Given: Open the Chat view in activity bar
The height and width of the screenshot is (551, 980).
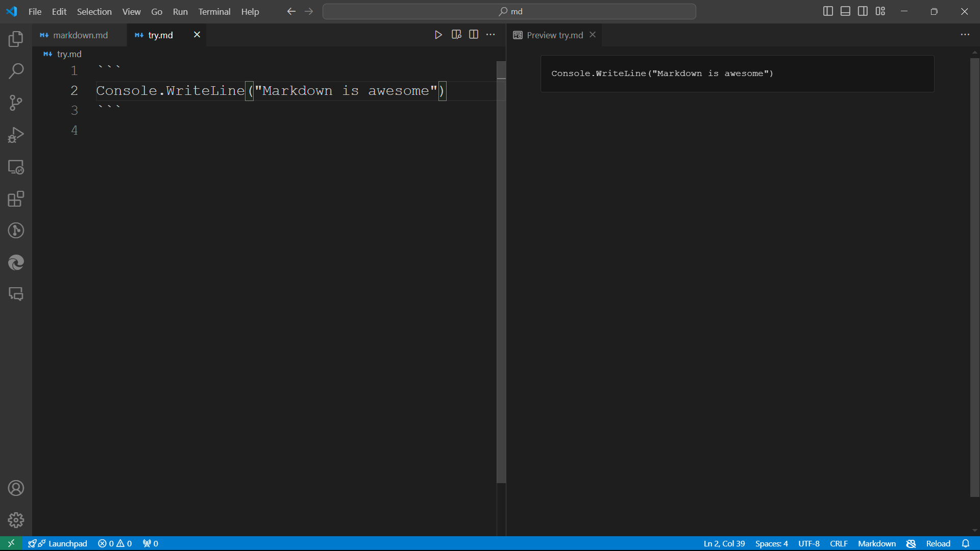Looking at the screenshot, I should [x=16, y=294].
